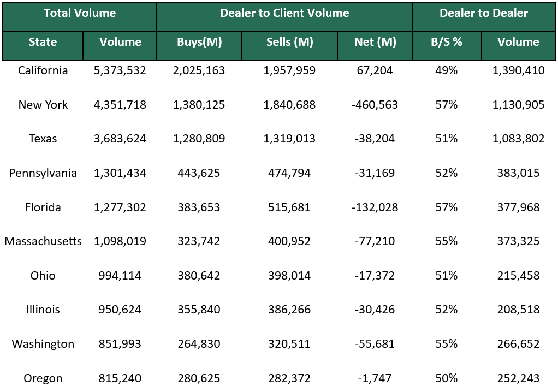558x392 pixels.
Task: Click Illinois sells 386,266
Action: tap(289, 309)
